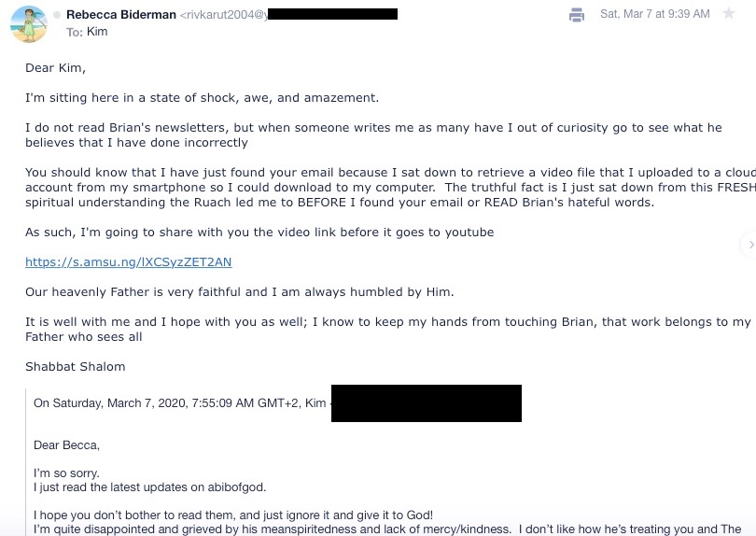Click the black redaction bar in the quote header

[x=426, y=403]
